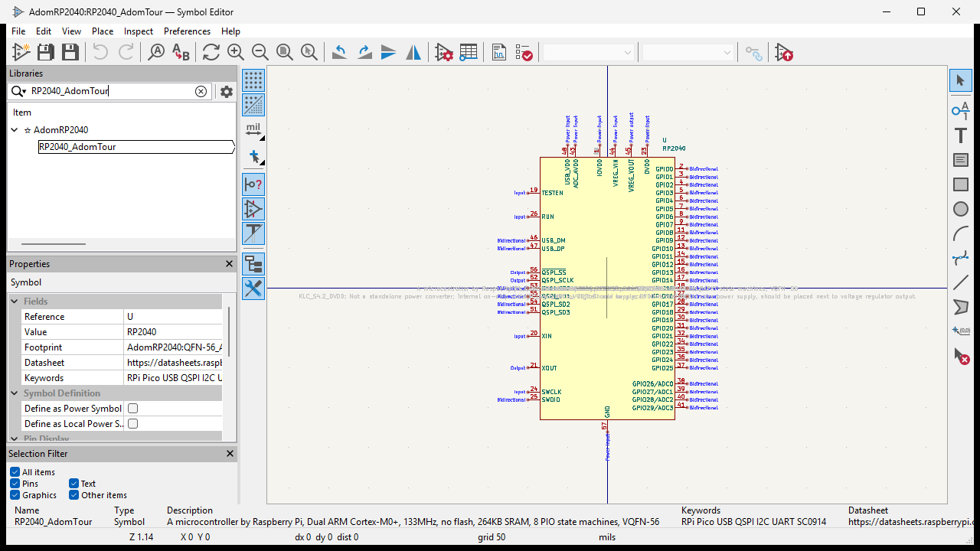Uncheck Text in Selection Filter
Viewport: 980px width, 551px height.
pyautogui.click(x=73, y=484)
